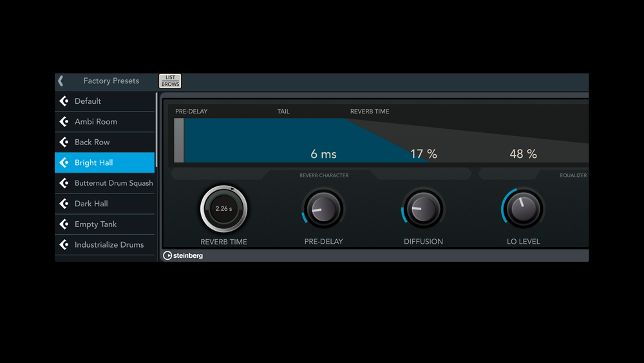Click the Pre-Delay knob
This screenshot has width=644, height=363.
coord(323,209)
